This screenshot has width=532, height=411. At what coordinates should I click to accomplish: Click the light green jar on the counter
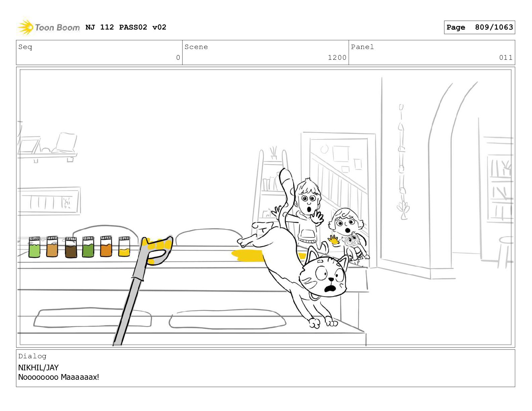(x=35, y=247)
